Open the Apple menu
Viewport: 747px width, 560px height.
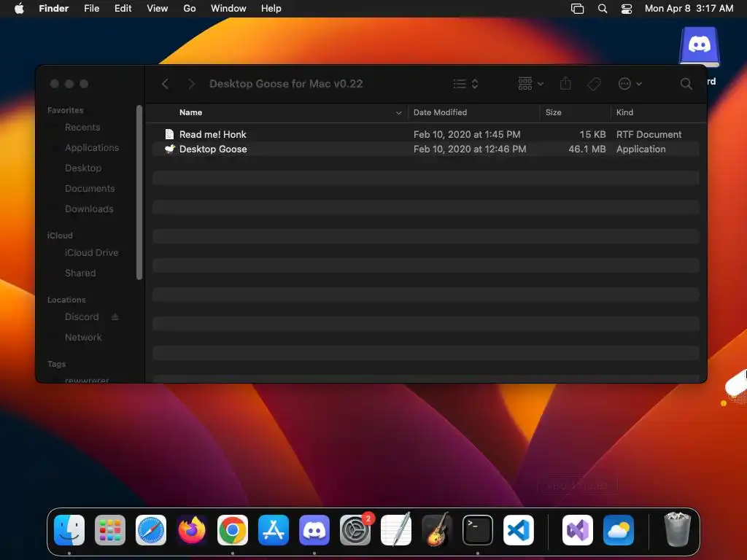point(19,8)
